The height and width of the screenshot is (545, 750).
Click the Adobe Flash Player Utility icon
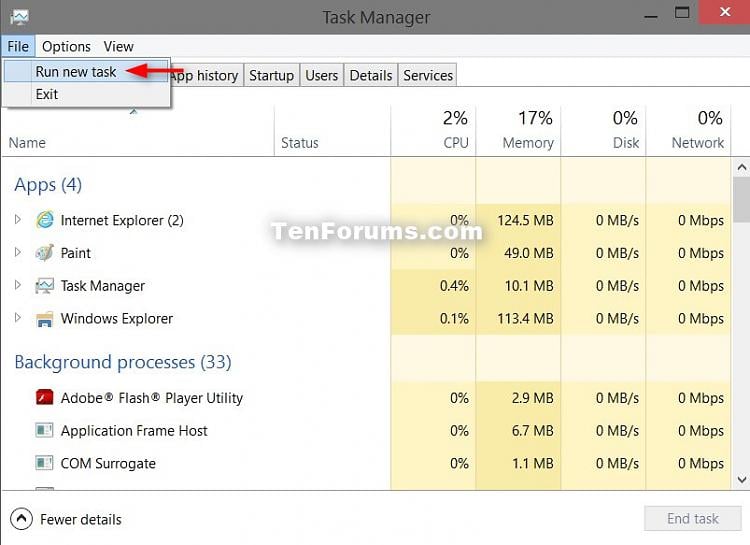(x=45, y=398)
